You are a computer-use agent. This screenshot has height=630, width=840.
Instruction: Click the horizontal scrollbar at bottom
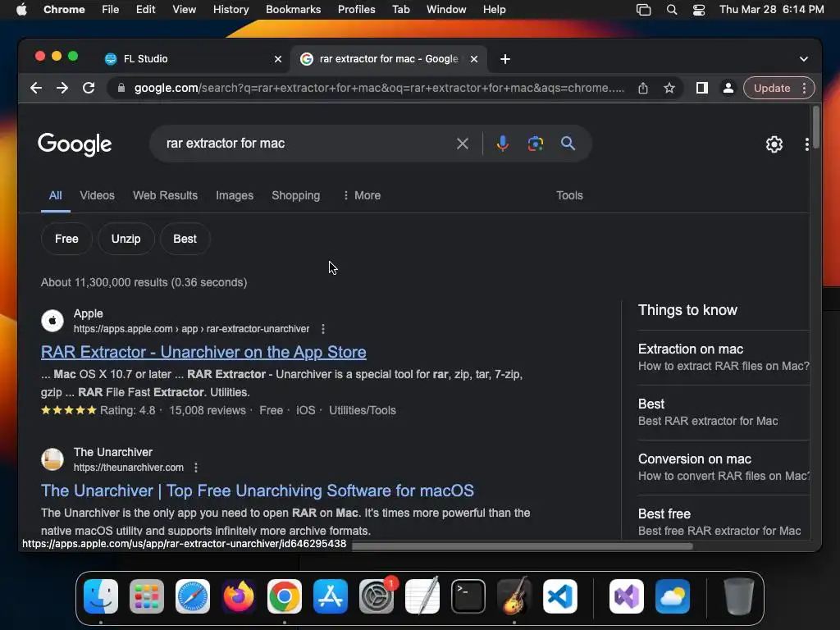(523, 546)
